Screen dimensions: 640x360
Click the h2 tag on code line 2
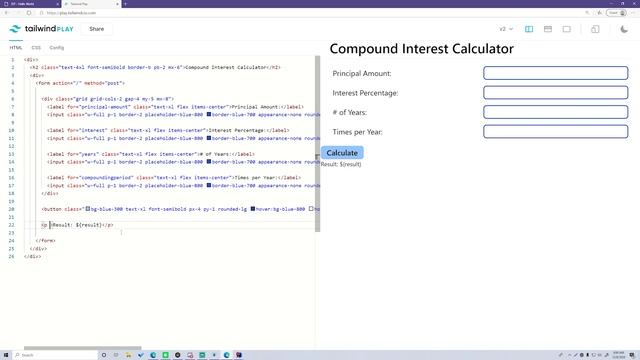(x=155, y=67)
